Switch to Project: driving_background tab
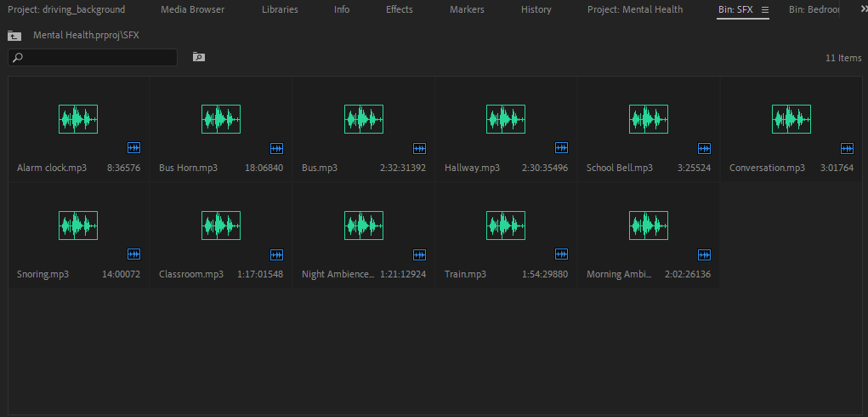 coord(66,9)
